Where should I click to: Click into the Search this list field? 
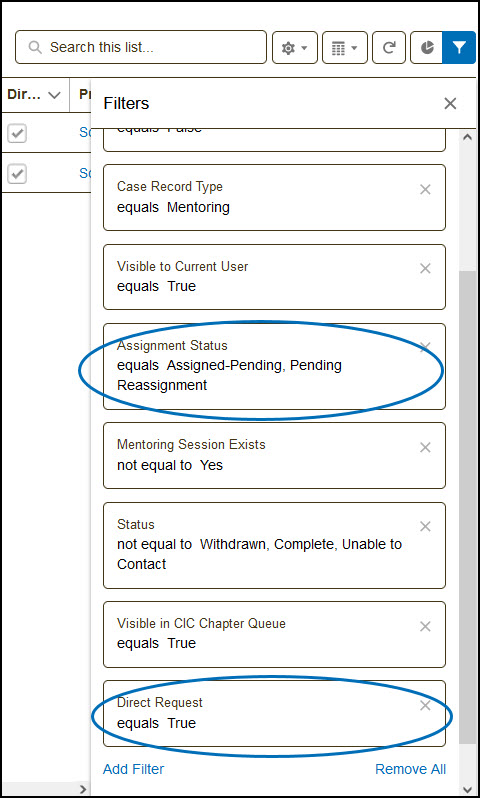tap(140, 47)
